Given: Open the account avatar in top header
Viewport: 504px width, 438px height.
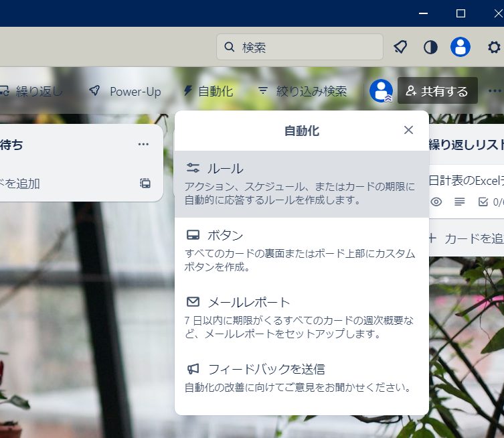Looking at the screenshot, I should (x=460, y=47).
